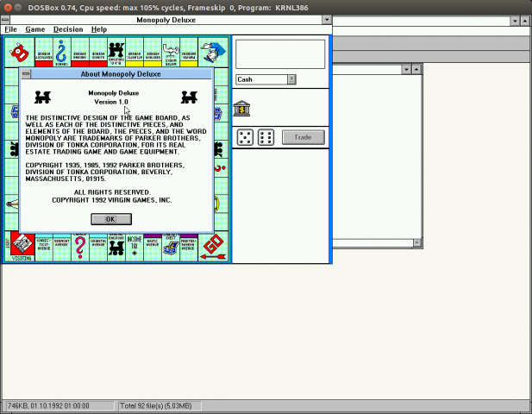Viewport: 532px width, 414px height.
Task: Click the light-blue property square next to Jail
Action: coord(44,248)
